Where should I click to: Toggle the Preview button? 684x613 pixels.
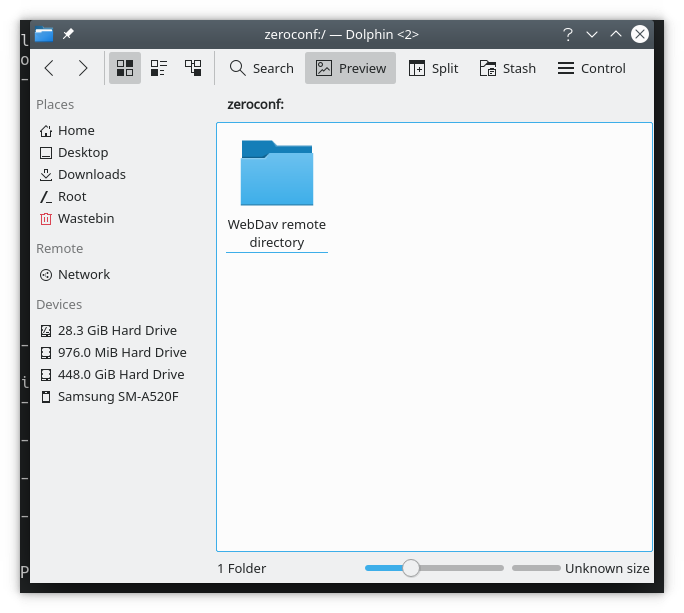point(350,68)
